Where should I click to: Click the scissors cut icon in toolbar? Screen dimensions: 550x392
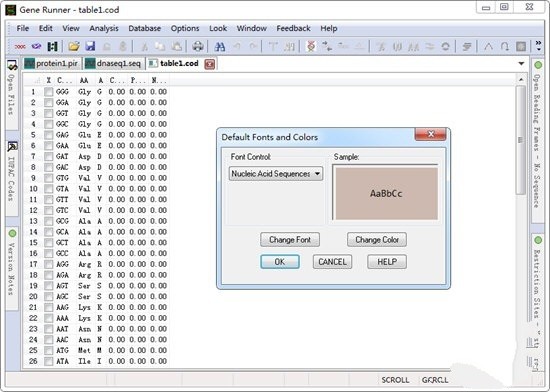144,46
